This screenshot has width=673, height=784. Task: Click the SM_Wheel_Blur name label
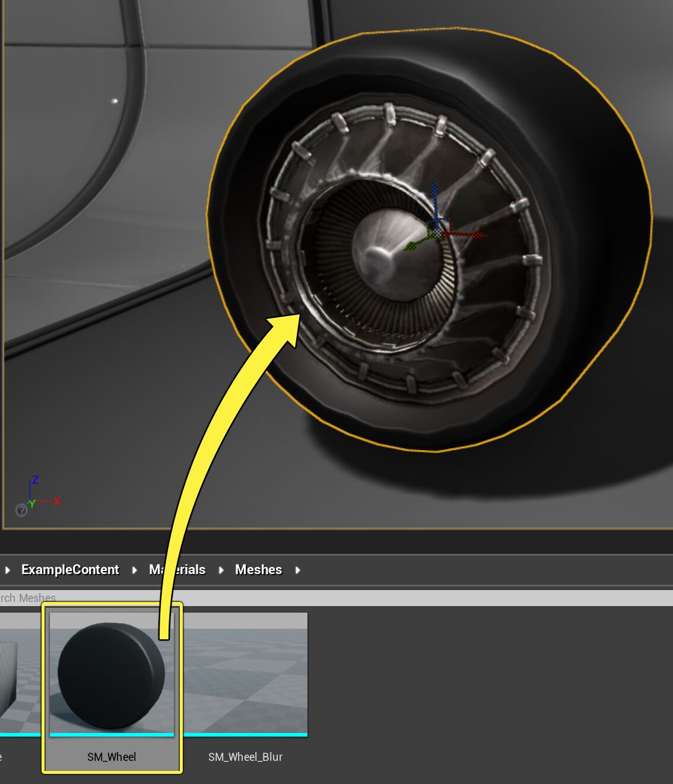pos(246,757)
